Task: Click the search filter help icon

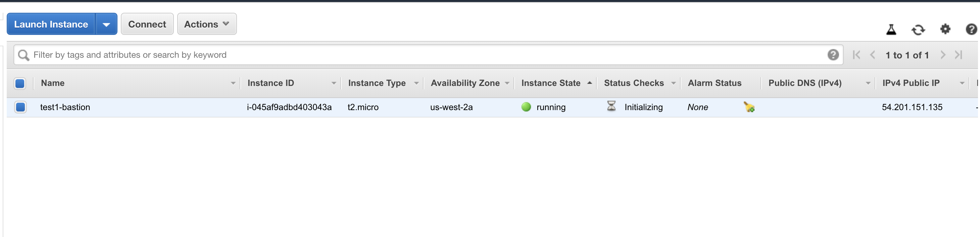Action: point(833,55)
